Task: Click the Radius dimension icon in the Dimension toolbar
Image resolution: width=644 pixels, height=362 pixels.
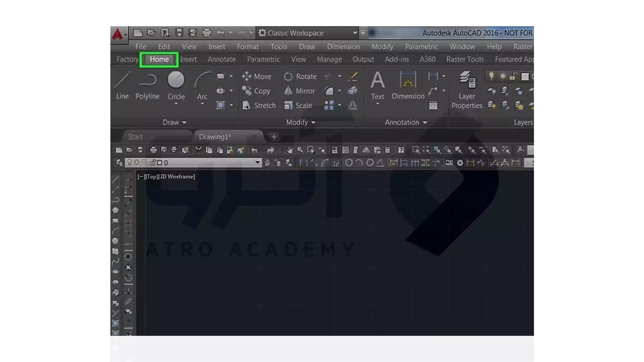Action: 349,163
